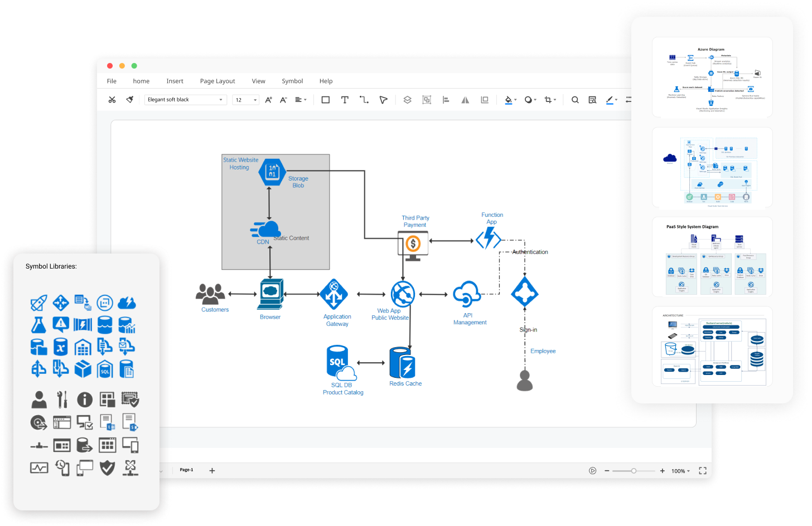Expand the 100% zoom level dropdown
Viewport: 812px width, 526px height.
tap(680, 471)
